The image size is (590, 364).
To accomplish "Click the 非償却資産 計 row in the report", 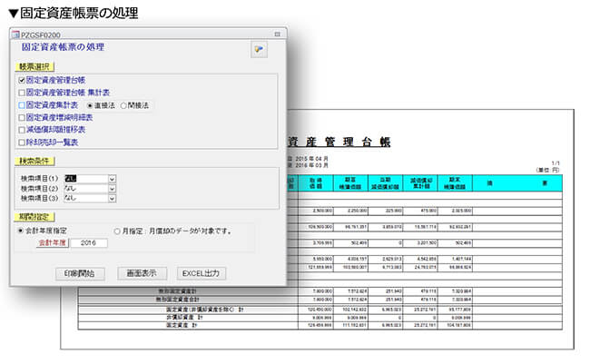I will (x=320, y=318).
